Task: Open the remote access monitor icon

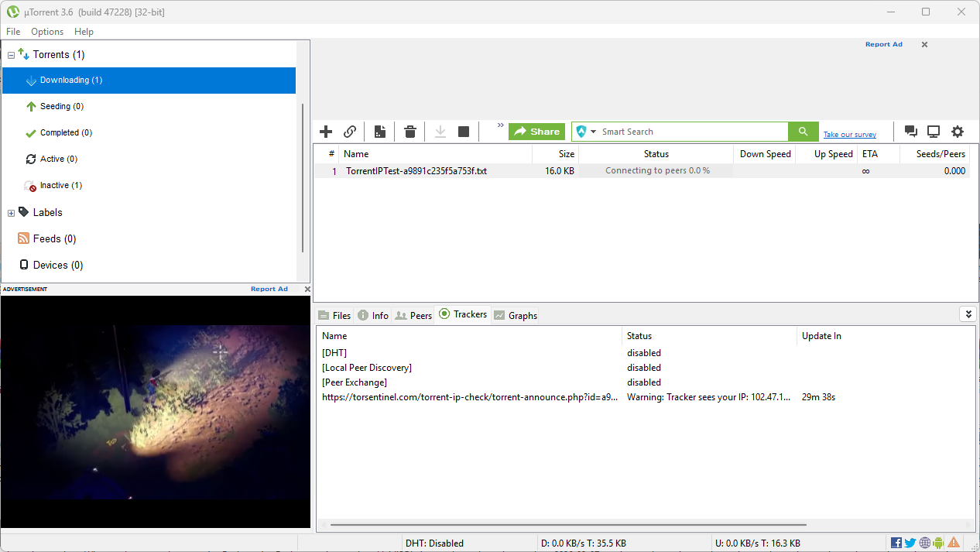Action: (934, 131)
